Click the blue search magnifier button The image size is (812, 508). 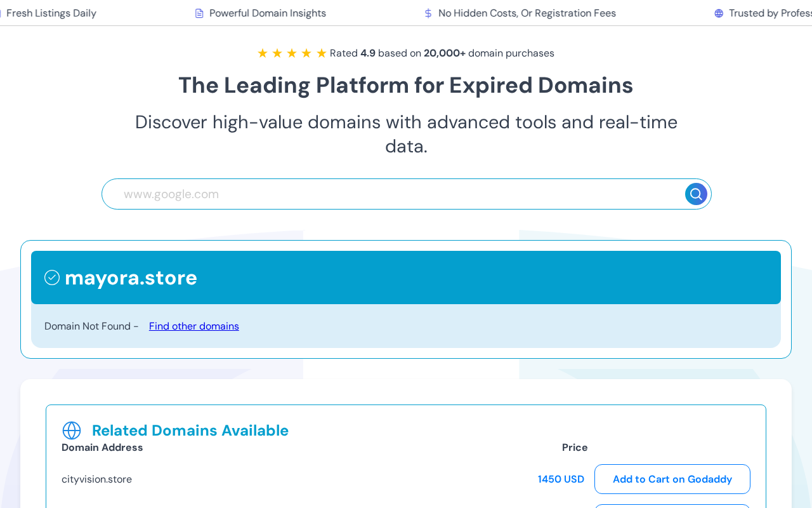click(x=696, y=194)
